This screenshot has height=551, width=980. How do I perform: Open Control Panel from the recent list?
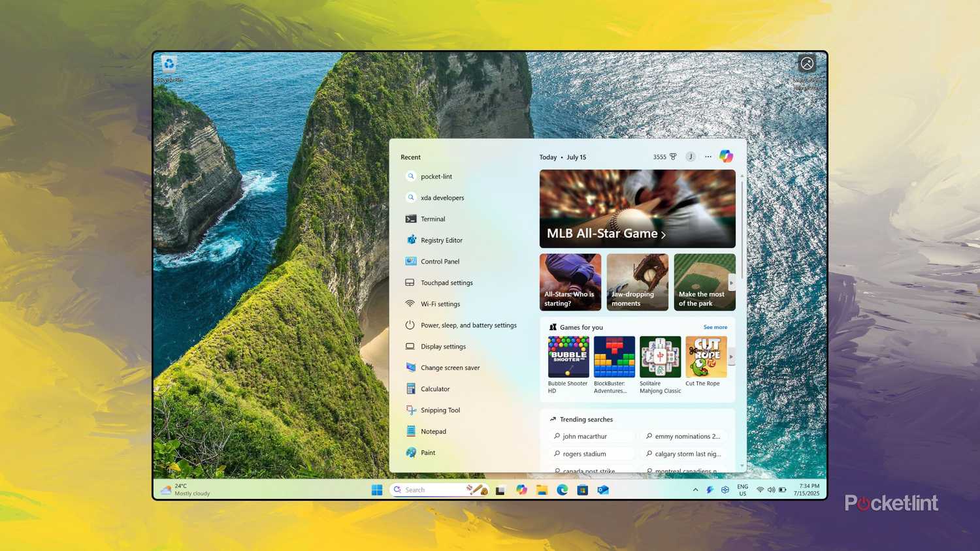click(440, 261)
